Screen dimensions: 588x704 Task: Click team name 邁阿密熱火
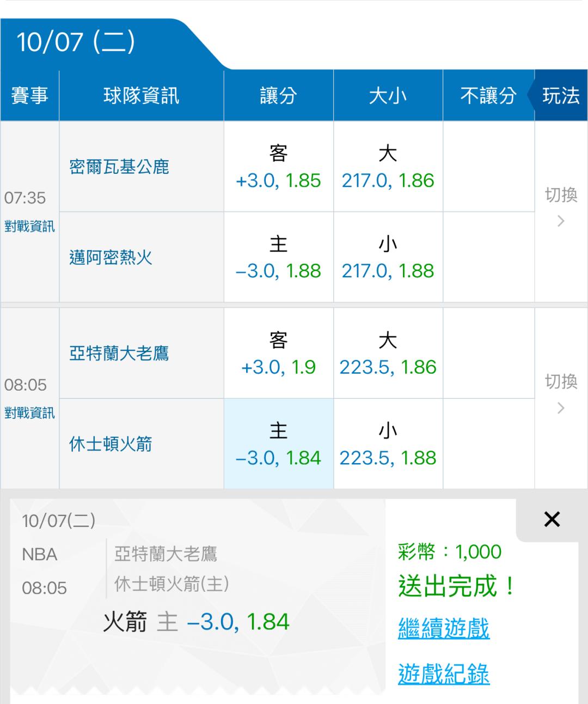111,257
